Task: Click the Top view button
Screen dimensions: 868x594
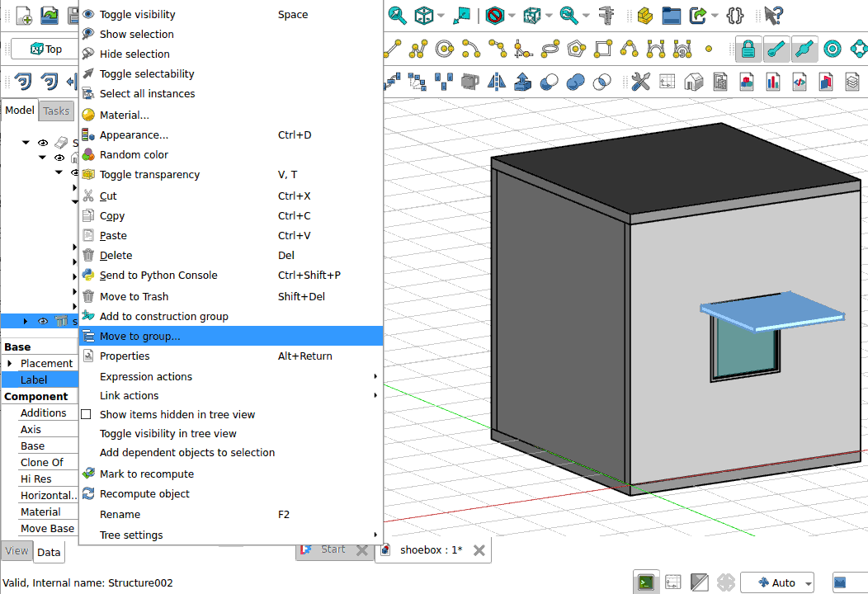Action: tap(47, 49)
